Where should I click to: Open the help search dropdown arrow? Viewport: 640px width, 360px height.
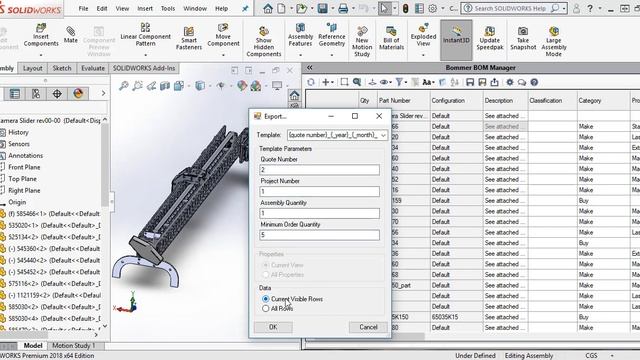(x=564, y=8)
